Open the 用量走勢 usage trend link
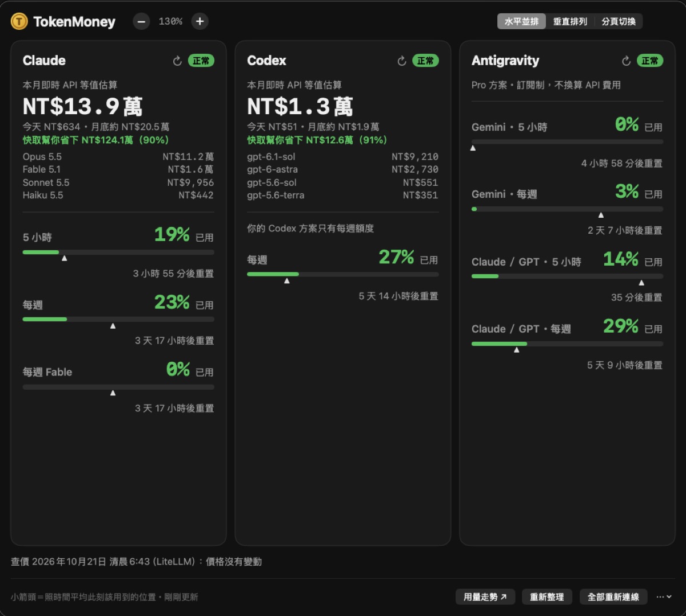 click(x=485, y=597)
